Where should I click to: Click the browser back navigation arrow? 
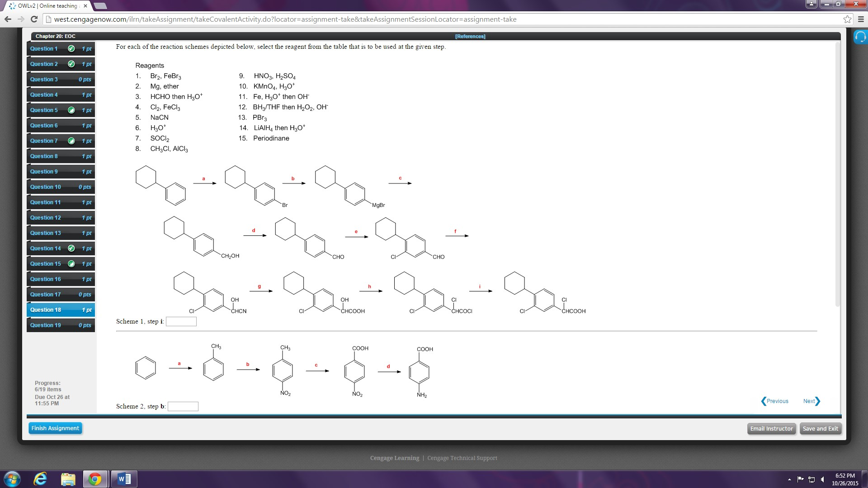tap(7, 19)
